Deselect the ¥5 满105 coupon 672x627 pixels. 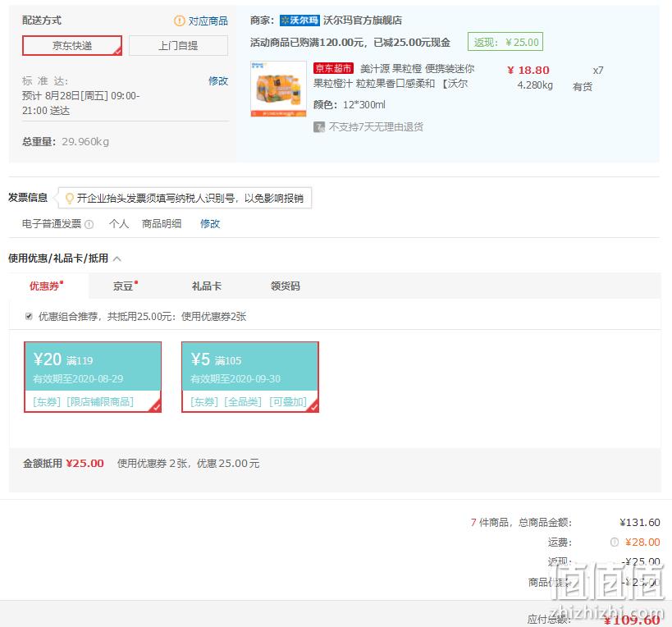(250, 378)
